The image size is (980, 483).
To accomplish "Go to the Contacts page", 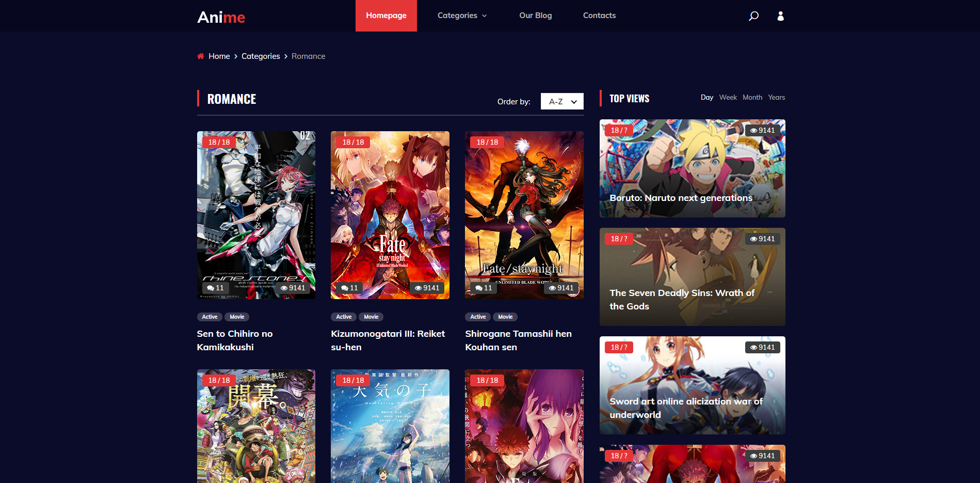I will pos(599,15).
